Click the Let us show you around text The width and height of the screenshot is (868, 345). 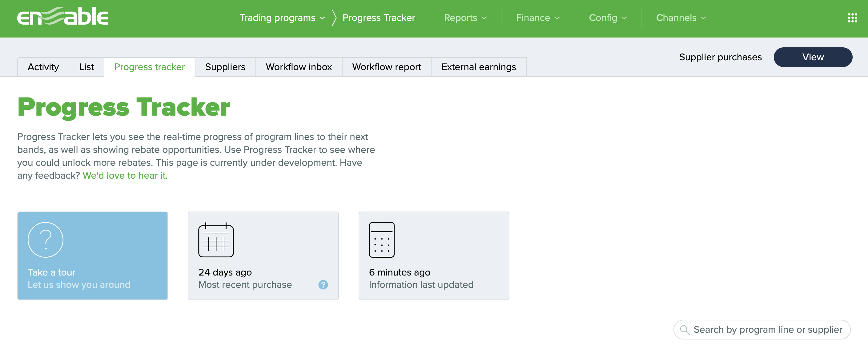click(x=79, y=285)
